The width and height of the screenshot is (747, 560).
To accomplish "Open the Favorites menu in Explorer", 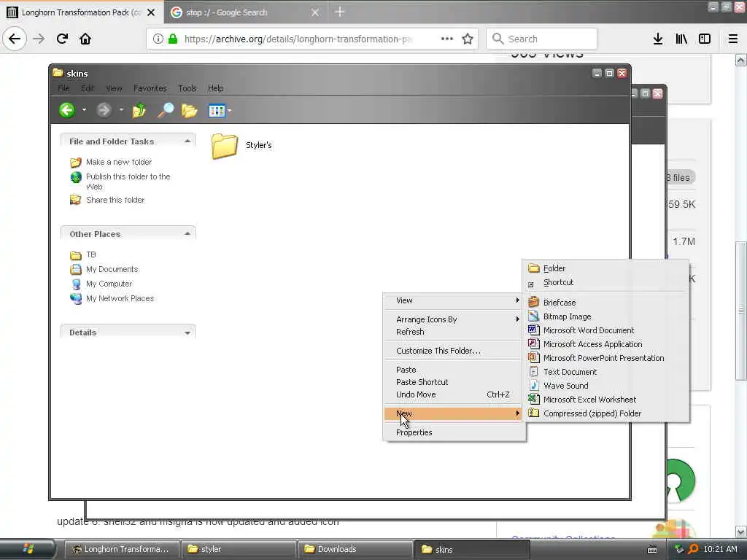I will (150, 88).
